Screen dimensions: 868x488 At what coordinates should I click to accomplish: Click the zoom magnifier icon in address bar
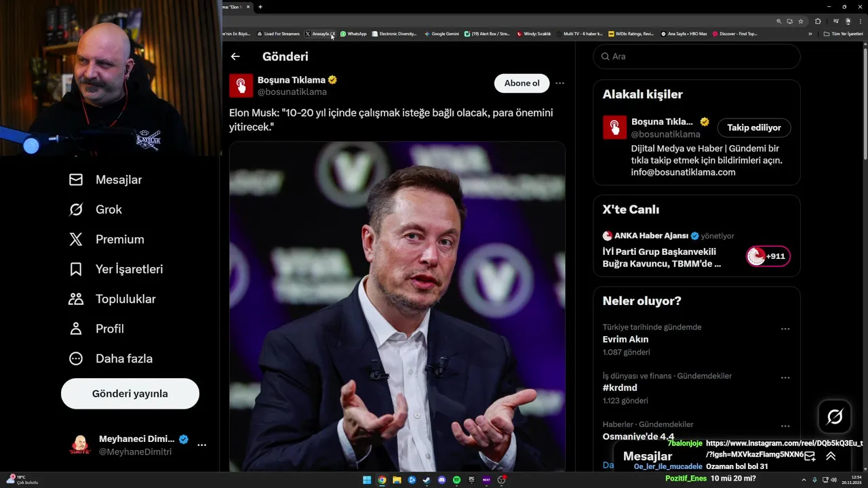point(779,21)
